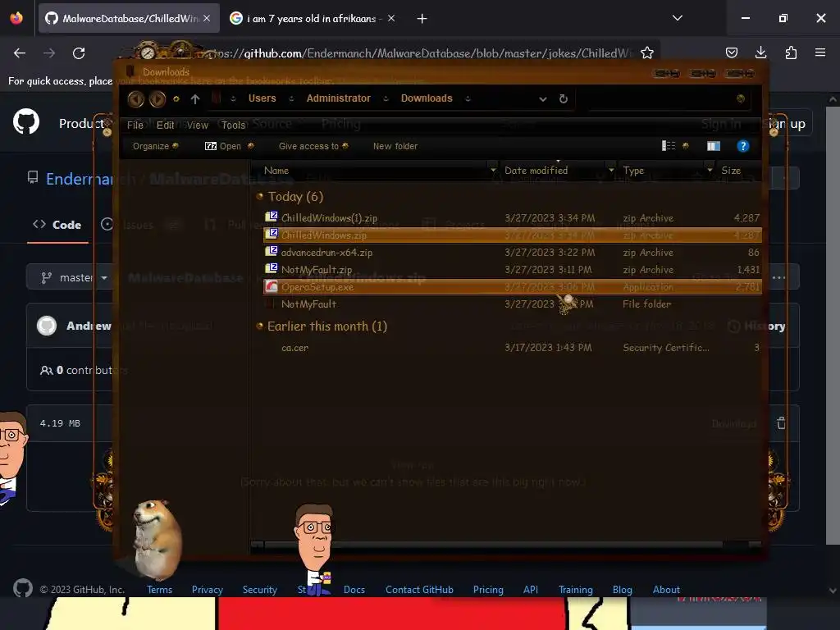Collapse the Today (6) group

[x=260, y=196]
